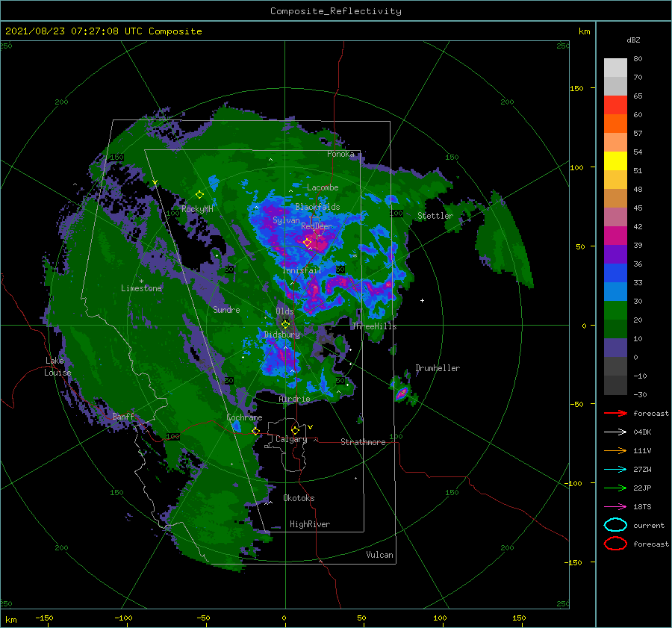Click the Sundre town label

226,309
